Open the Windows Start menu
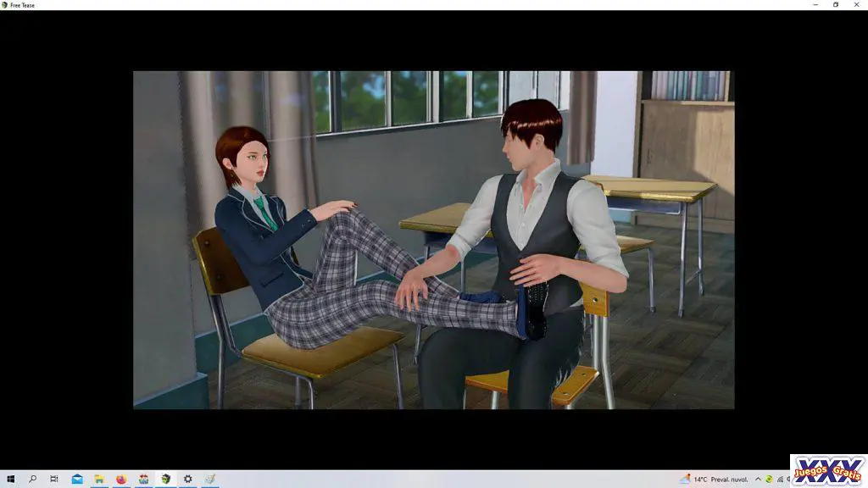 click(x=10, y=480)
